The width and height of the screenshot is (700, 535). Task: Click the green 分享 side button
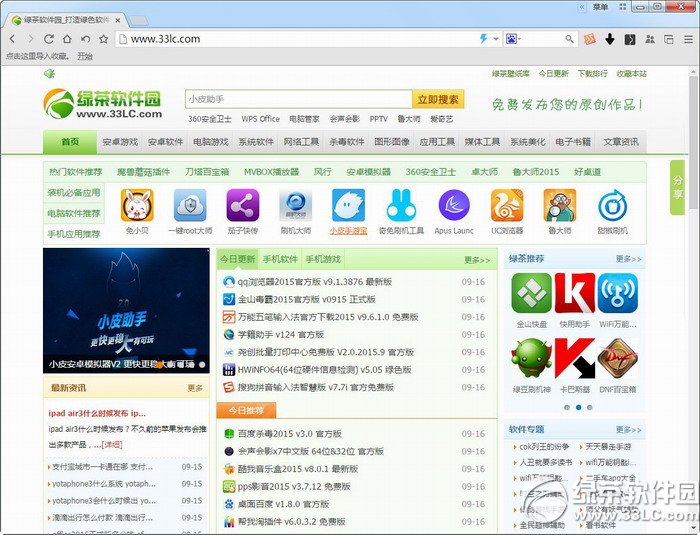click(x=678, y=188)
